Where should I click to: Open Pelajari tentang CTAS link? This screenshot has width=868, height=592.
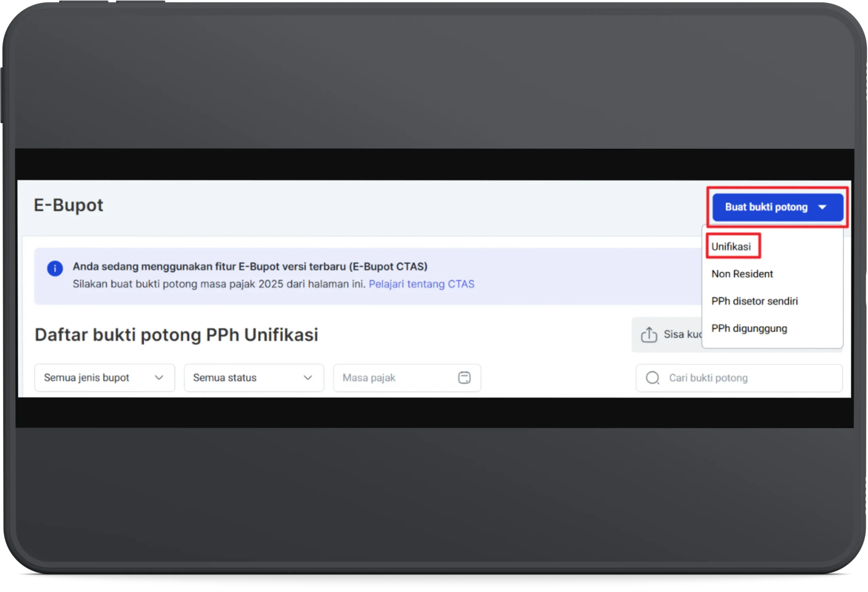tap(421, 284)
